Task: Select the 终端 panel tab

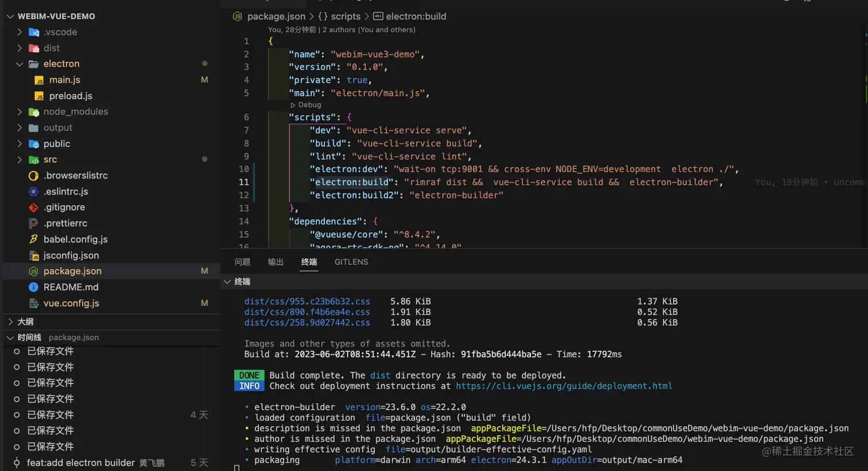Action: click(309, 262)
